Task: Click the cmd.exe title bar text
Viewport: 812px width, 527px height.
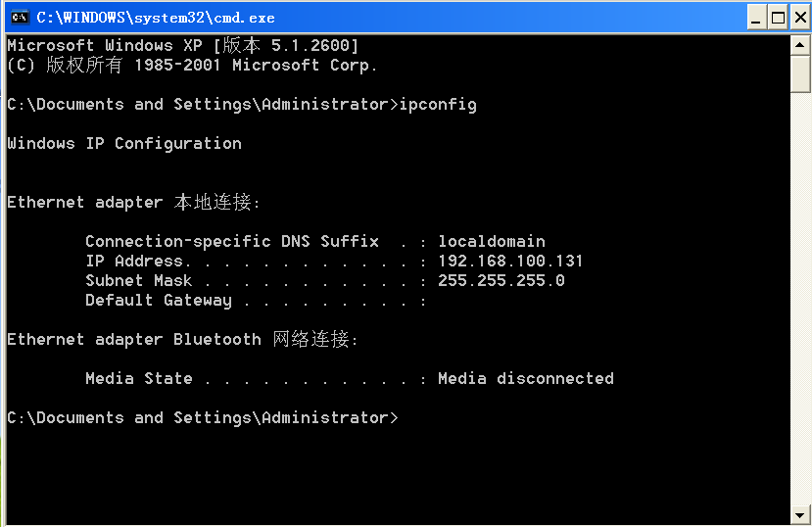Action: 155,18
